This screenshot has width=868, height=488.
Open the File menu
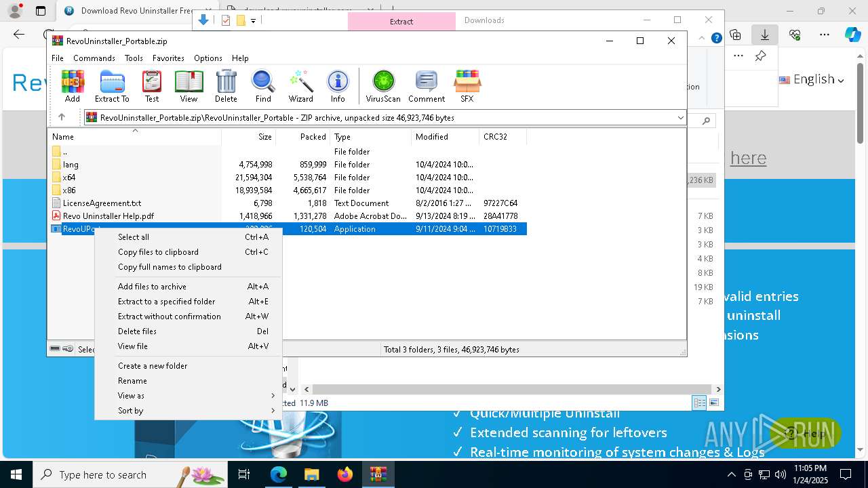pyautogui.click(x=58, y=58)
